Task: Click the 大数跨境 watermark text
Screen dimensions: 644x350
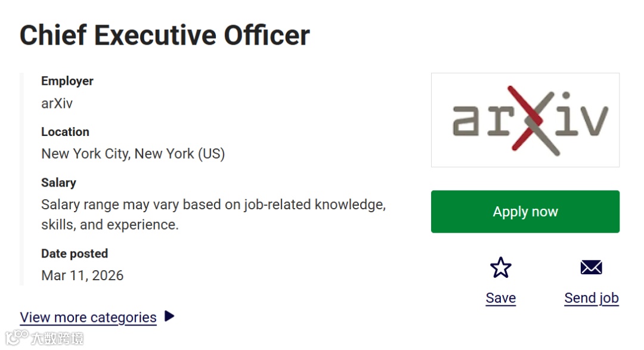Action: (57, 339)
